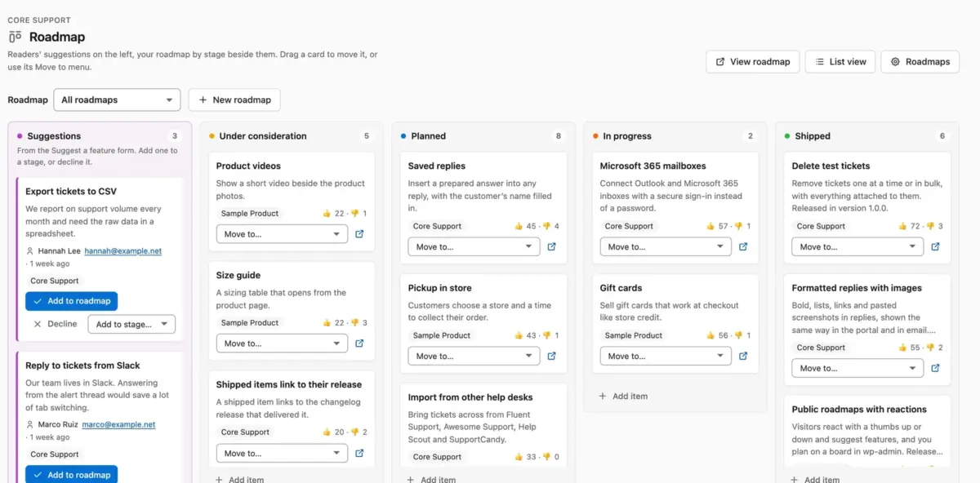Open the Roadmaps settings button

click(x=920, y=62)
